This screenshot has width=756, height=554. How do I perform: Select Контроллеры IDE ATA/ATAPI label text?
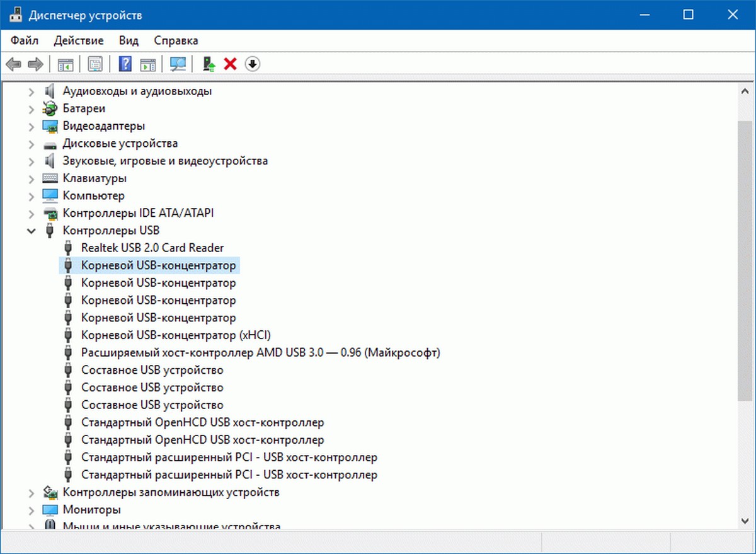pyautogui.click(x=138, y=213)
